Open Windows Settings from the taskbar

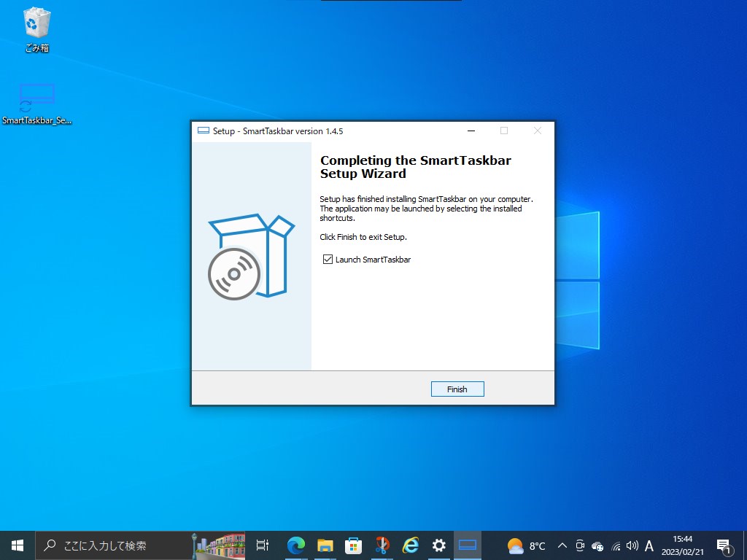click(438, 545)
